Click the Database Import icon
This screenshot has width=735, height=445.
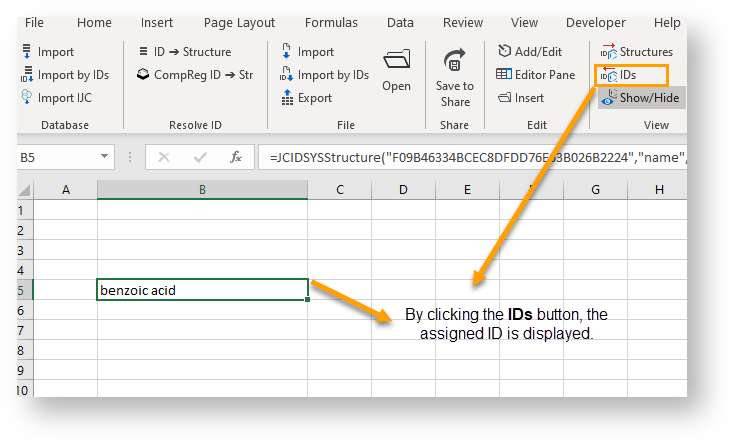pos(27,52)
